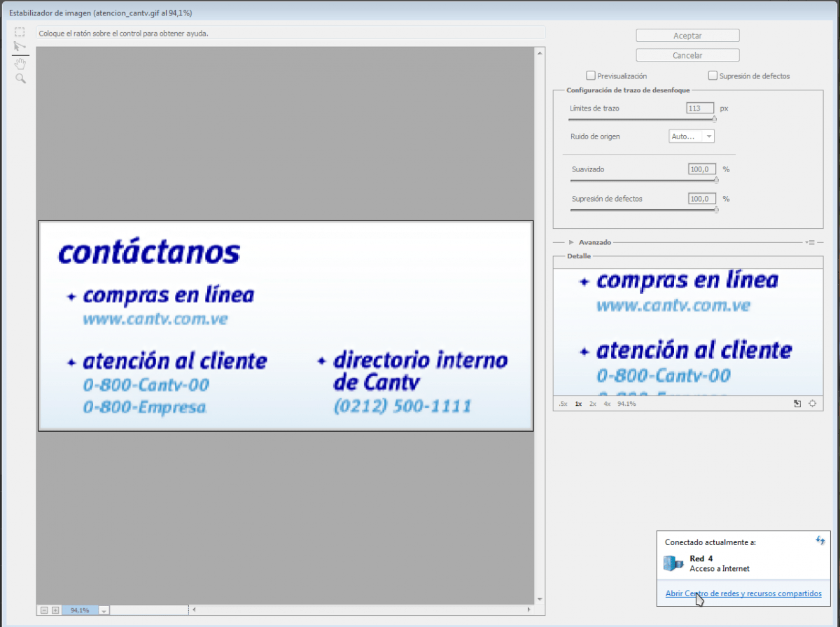Open the bottom zoom percentage dropdown
Screen dimensions: 840x627
[104, 610]
